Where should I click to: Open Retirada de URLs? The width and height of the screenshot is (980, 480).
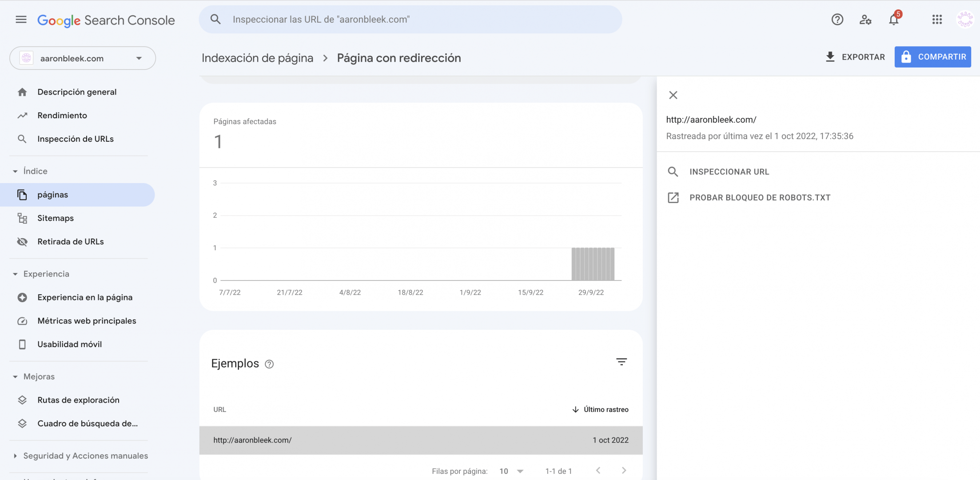[x=71, y=242]
